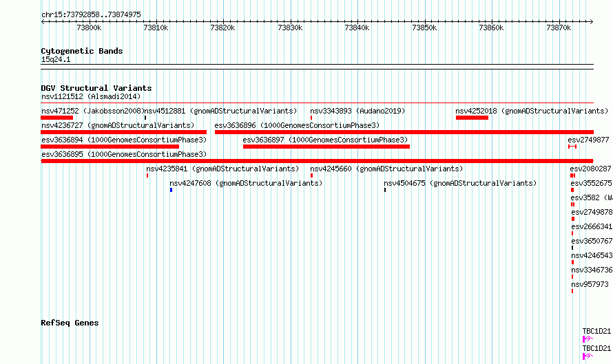Open variant nsv4246543 label
The width and height of the screenshot is (613, 364).
pos(592,255)
